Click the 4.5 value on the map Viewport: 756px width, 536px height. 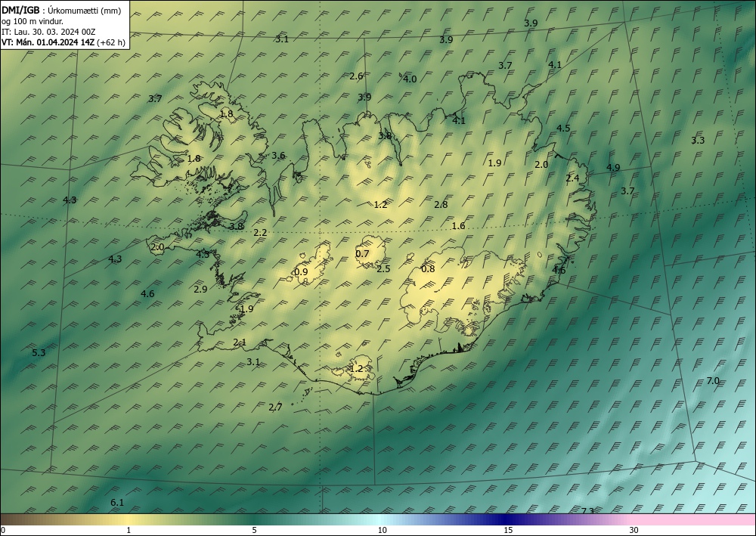pos(563,129)
